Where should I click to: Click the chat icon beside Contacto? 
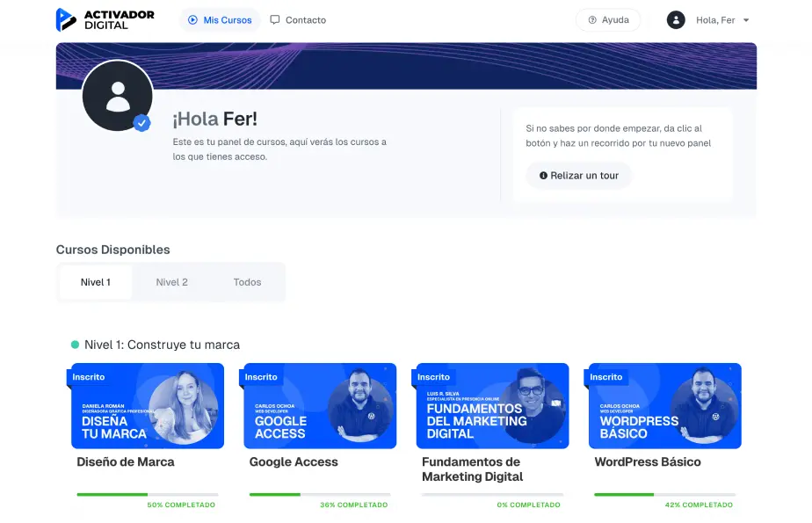(275, 20)
